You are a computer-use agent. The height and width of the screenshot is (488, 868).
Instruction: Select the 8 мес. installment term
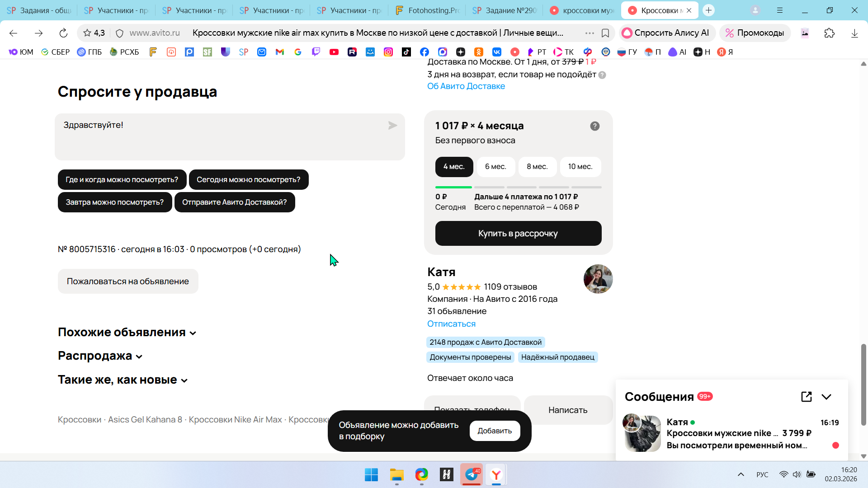(537, 167)
